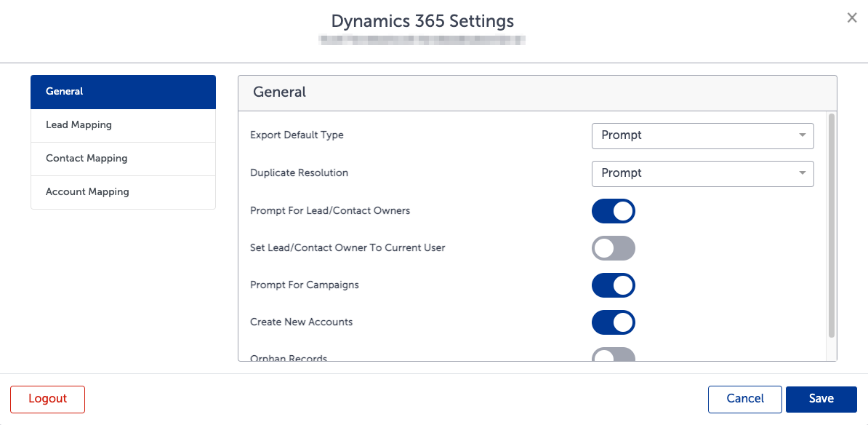Click the General panel heading
Image resolution: width=868 pixels, height=425 pixels.
[x=280, y=92]
